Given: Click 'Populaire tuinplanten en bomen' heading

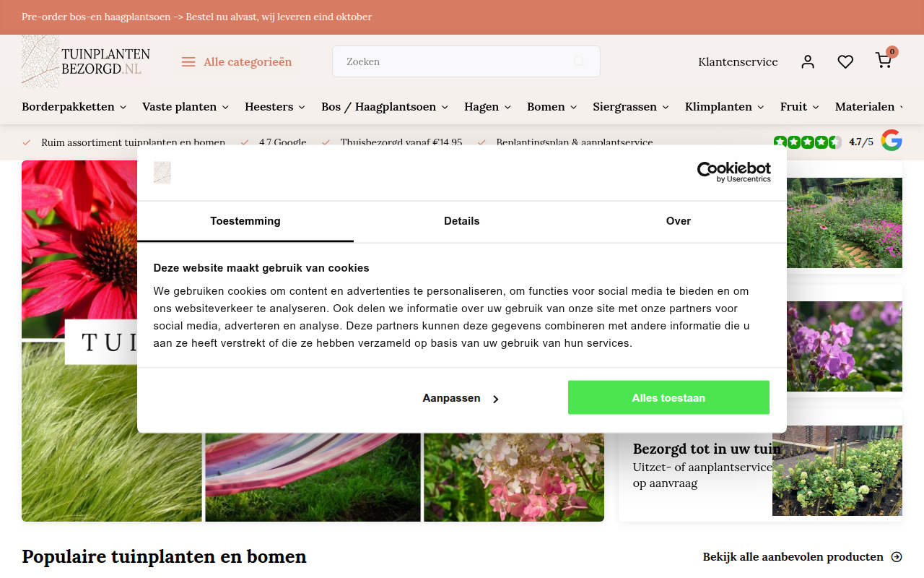Looking at the screenshot, I should pyautogui.click(x=164, y=556).
